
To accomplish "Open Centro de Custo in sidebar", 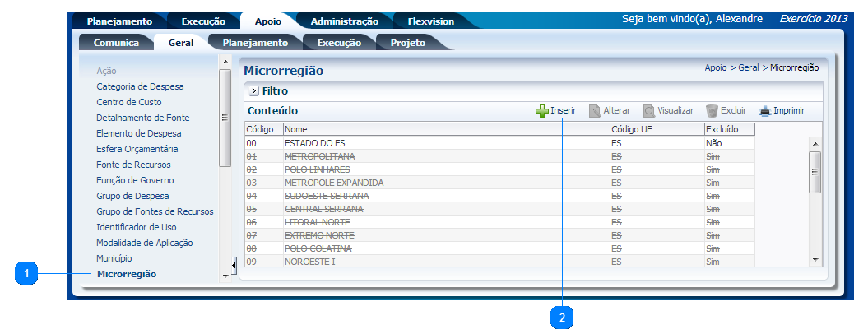I will point(128,102).
